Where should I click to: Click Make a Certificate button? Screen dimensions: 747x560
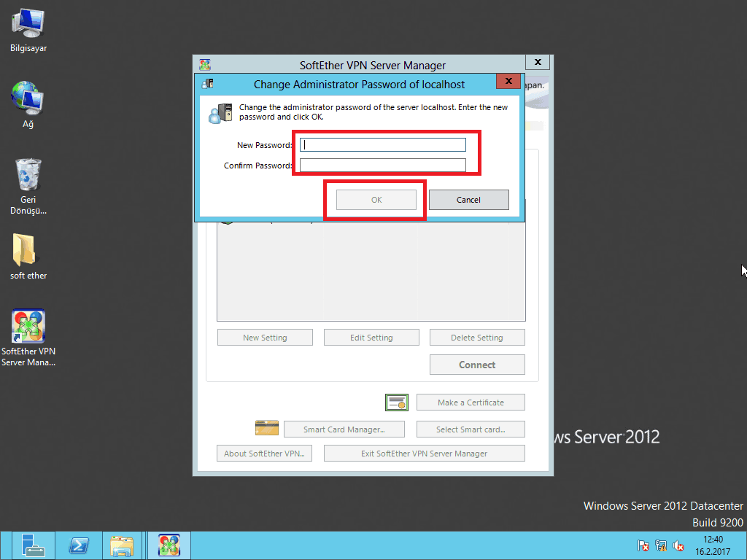[471, 402]
